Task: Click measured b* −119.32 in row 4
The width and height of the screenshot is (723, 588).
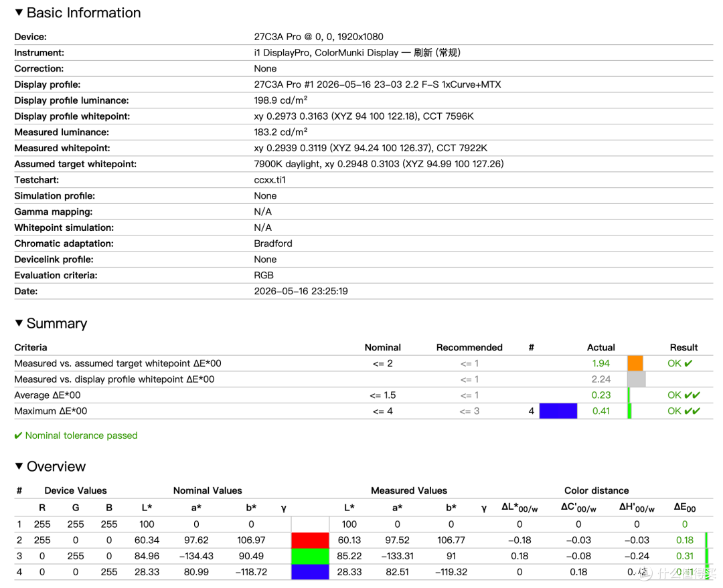Action: tap(451, 572)
